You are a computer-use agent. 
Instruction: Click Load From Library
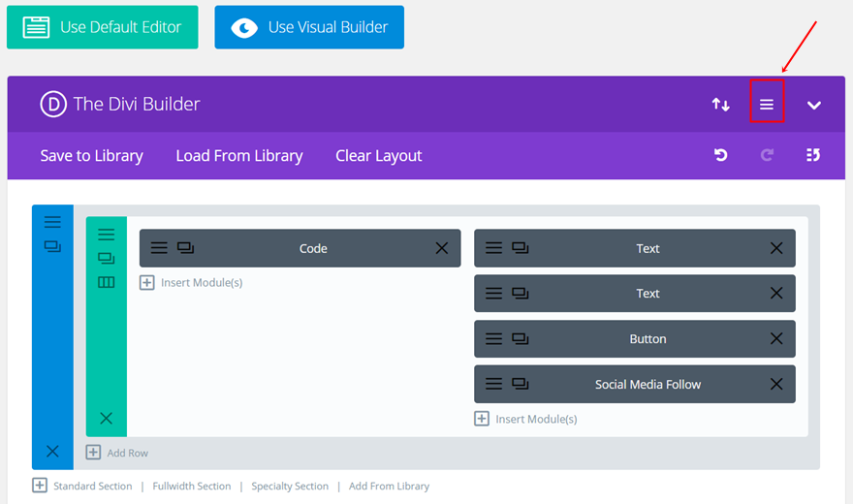pyautogui.click(x=239, y=156)
